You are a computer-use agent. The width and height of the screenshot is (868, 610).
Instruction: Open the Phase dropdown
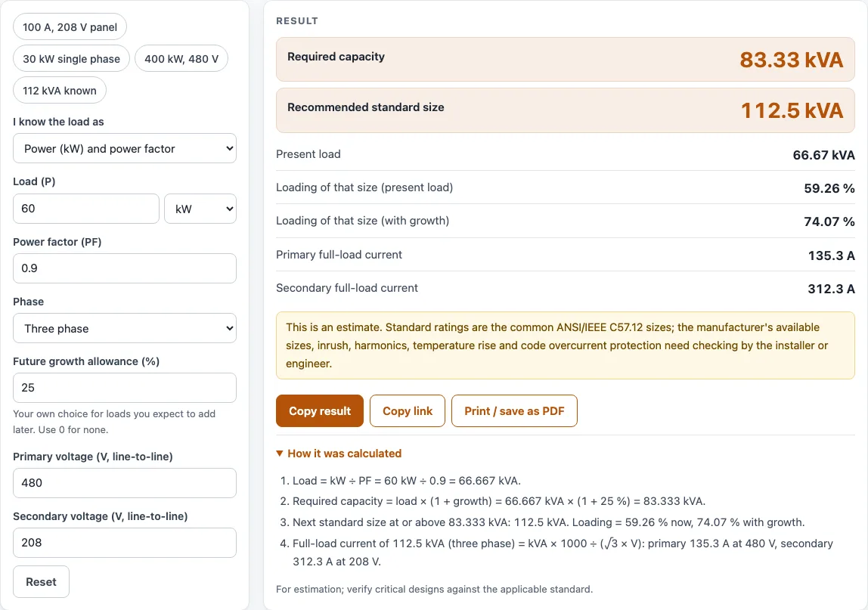[x=125, y=328]
